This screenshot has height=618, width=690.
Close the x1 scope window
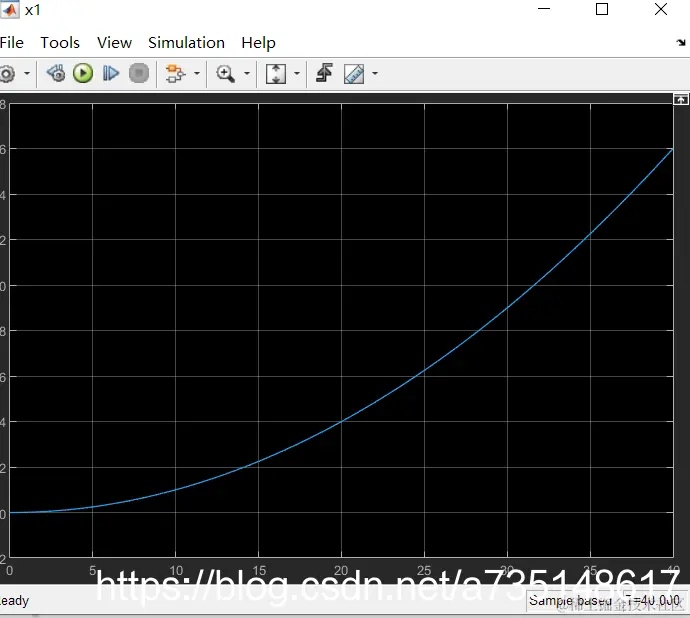pos(661,9)
